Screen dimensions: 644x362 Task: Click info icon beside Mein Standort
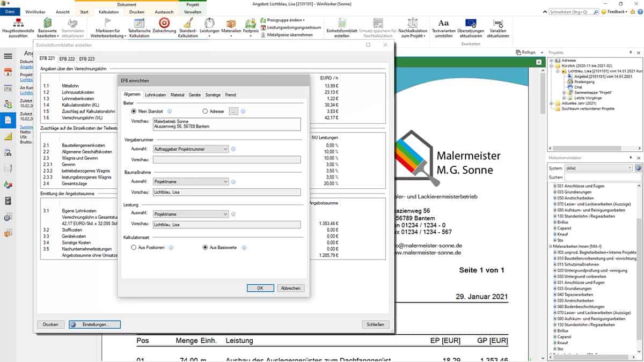[170, 111]
